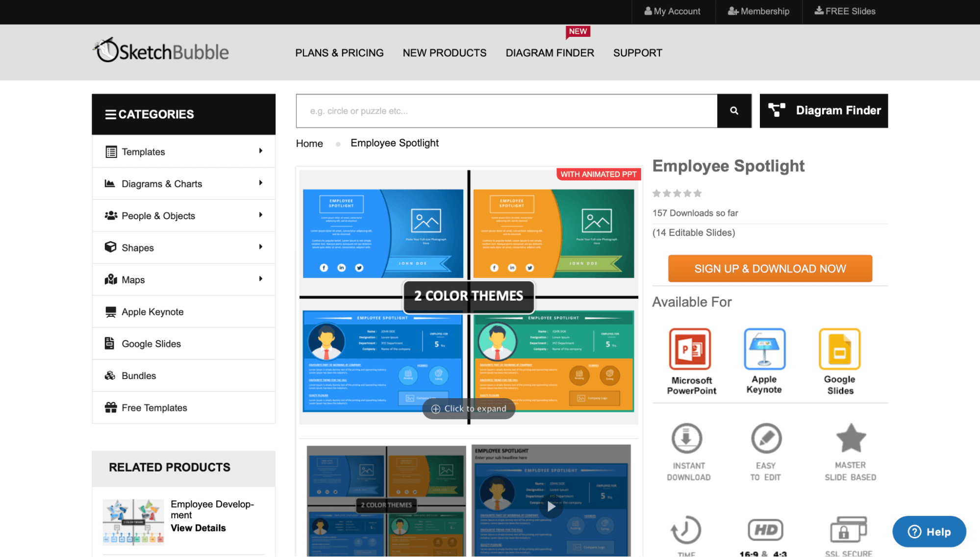Click into the diagram search field

(506, 111)
